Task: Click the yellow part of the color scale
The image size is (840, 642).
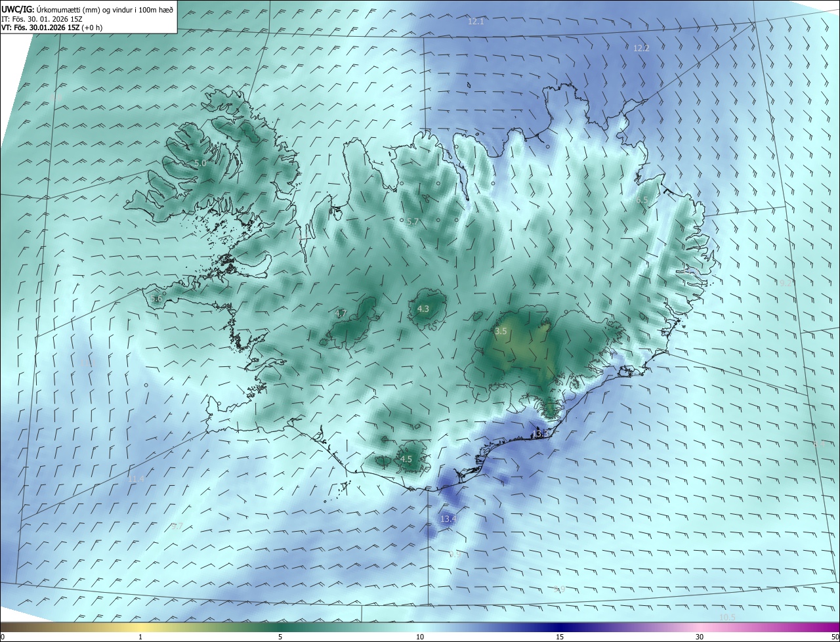Action: (x=140, y=627)
